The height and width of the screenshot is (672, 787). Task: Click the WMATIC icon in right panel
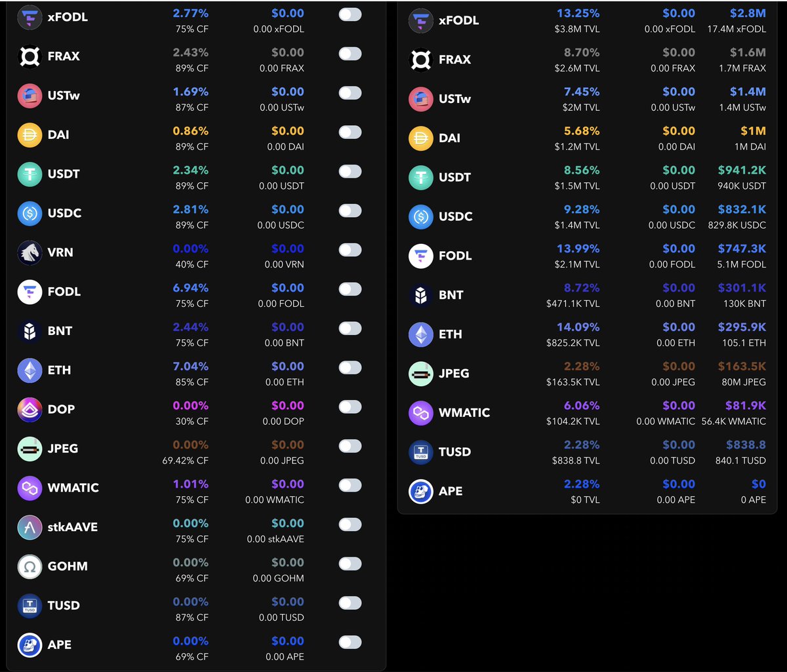pyautogui.click(x=421, y=412)
